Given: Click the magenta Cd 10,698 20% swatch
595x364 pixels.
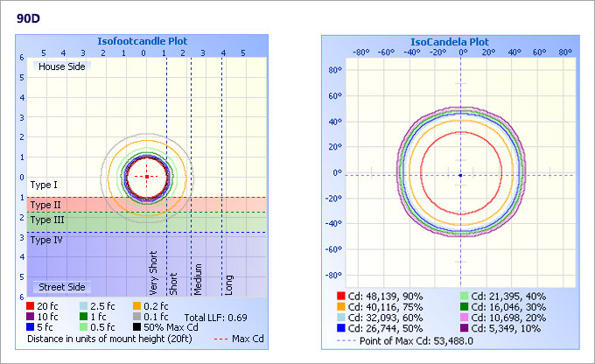Looking at the screenshot, I should pos(465,319).
